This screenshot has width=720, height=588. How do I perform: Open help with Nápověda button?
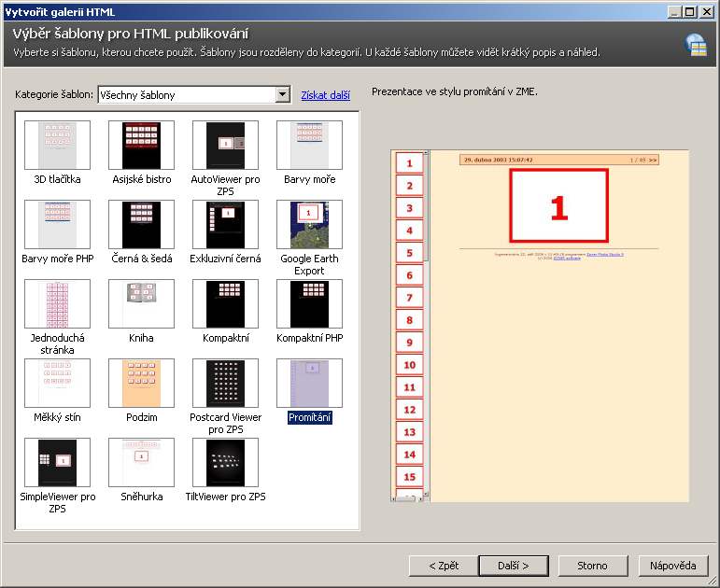pos(673,566)
